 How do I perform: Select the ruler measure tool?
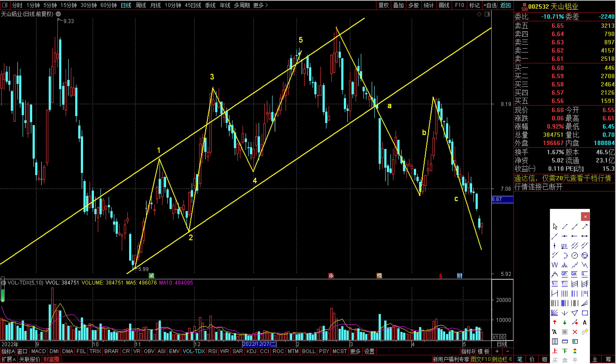pos(565,341)
